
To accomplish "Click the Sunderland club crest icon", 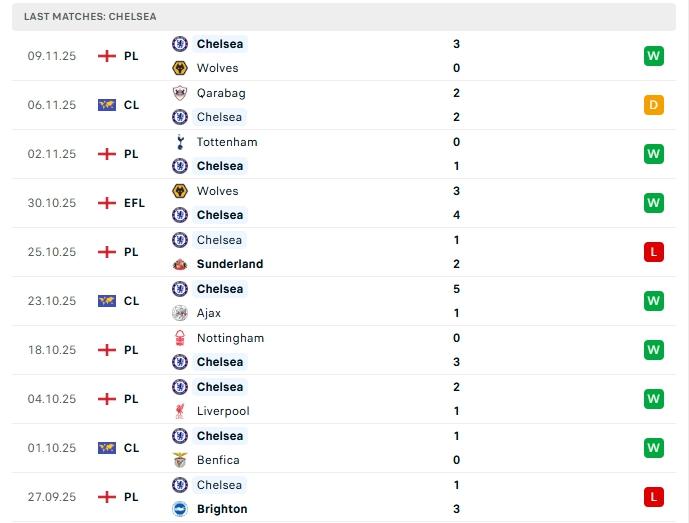I will [180, 264].
